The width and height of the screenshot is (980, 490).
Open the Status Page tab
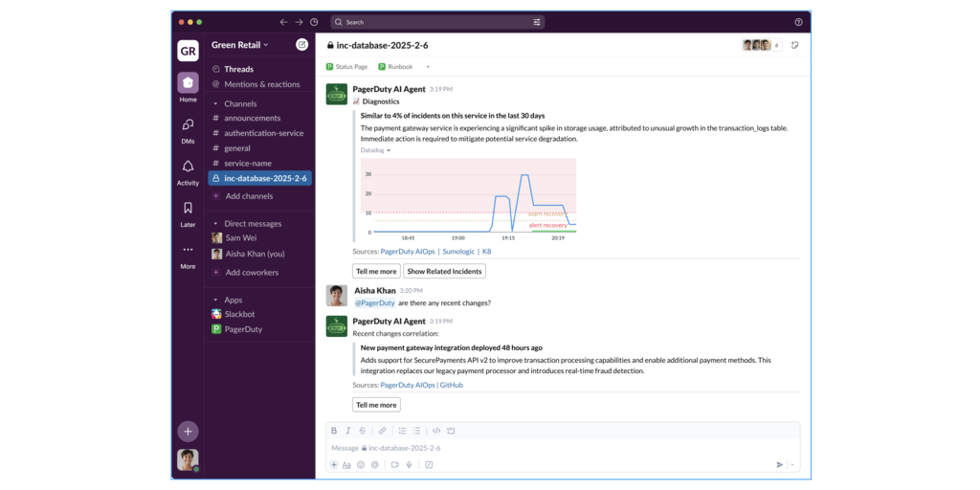(346, 67)
